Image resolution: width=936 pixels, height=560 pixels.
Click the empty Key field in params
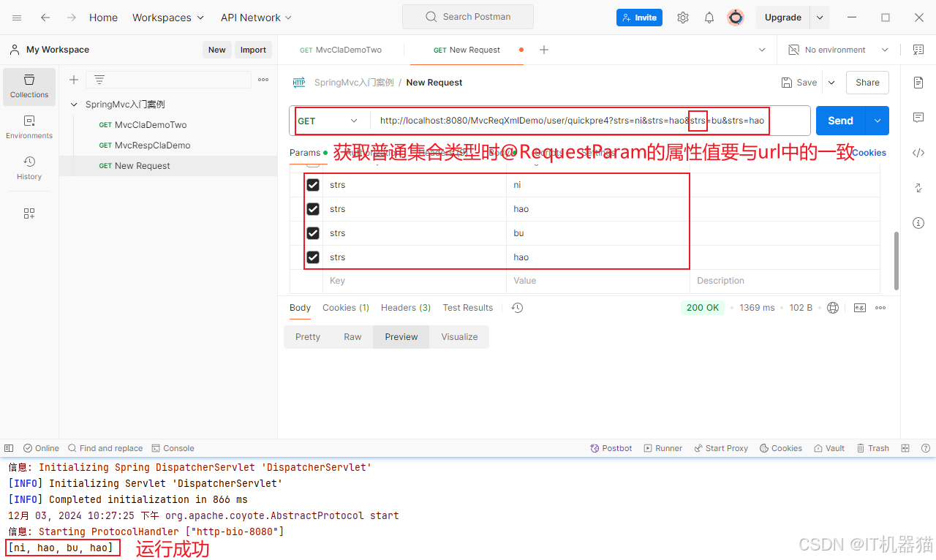415,281
